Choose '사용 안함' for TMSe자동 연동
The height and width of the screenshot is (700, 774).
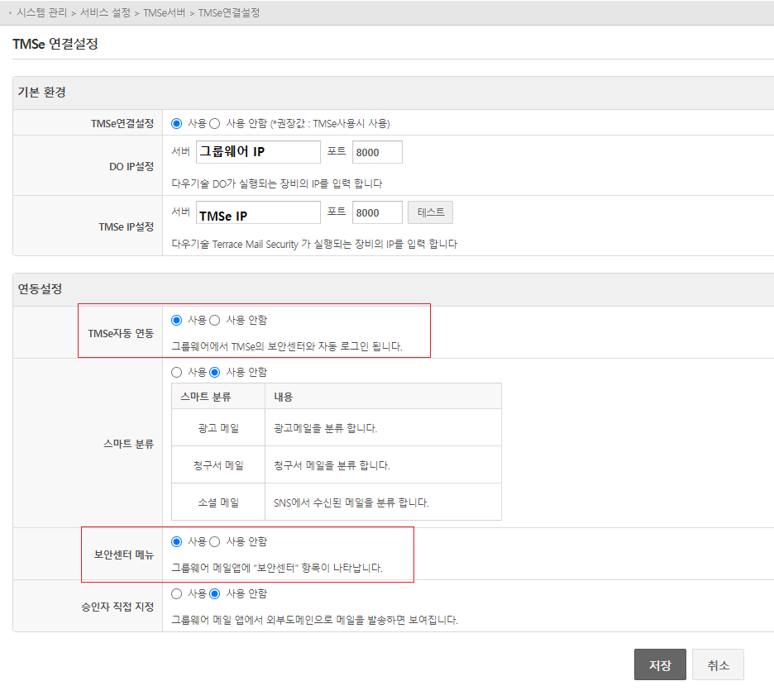(x=215, y=320)
